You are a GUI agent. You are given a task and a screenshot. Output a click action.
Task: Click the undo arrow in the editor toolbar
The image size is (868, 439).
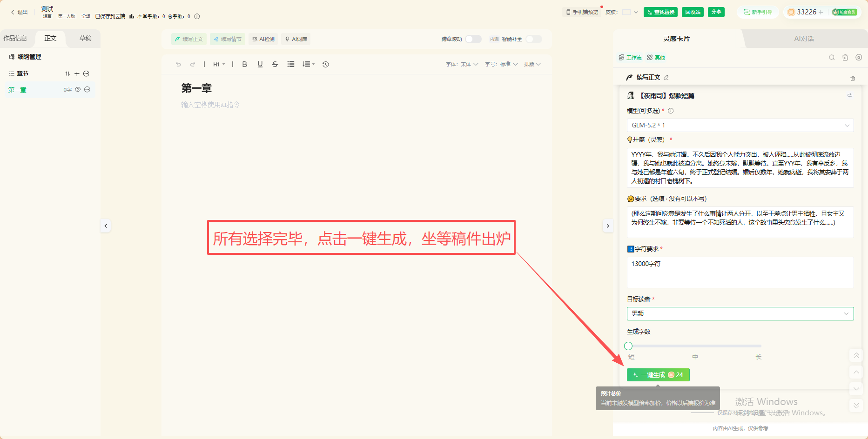pyautogui.click(x=178, y=64)
